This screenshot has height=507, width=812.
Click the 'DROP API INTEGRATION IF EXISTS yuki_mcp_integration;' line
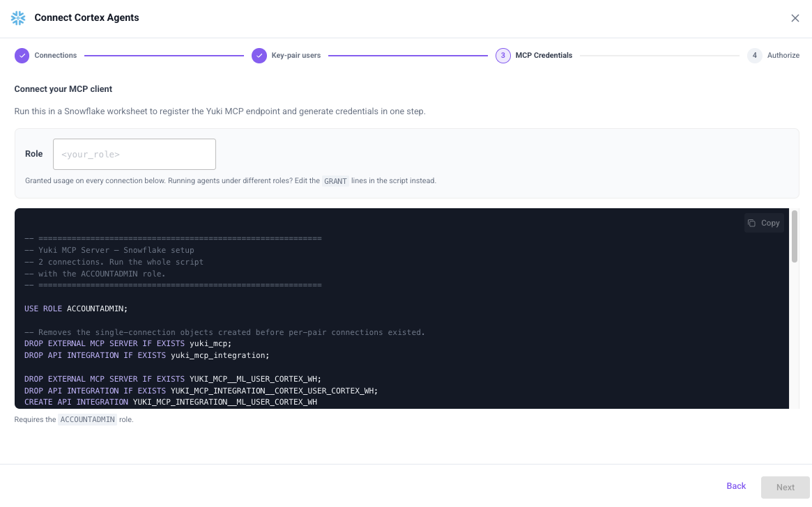pyautogui.click(x=146, y=355)
